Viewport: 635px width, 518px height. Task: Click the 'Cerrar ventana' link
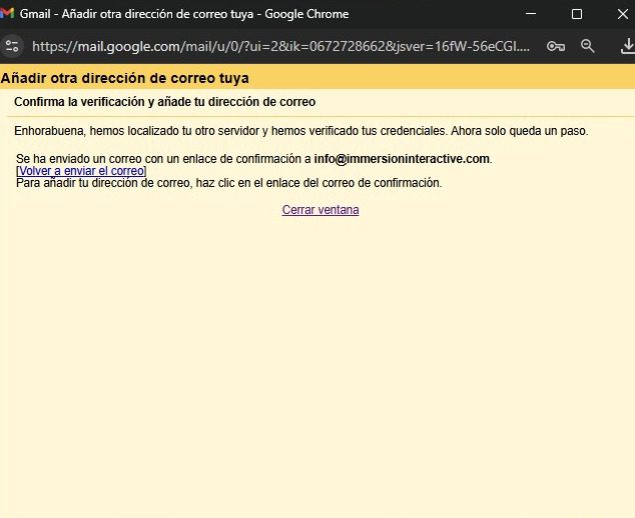point(320,210)
